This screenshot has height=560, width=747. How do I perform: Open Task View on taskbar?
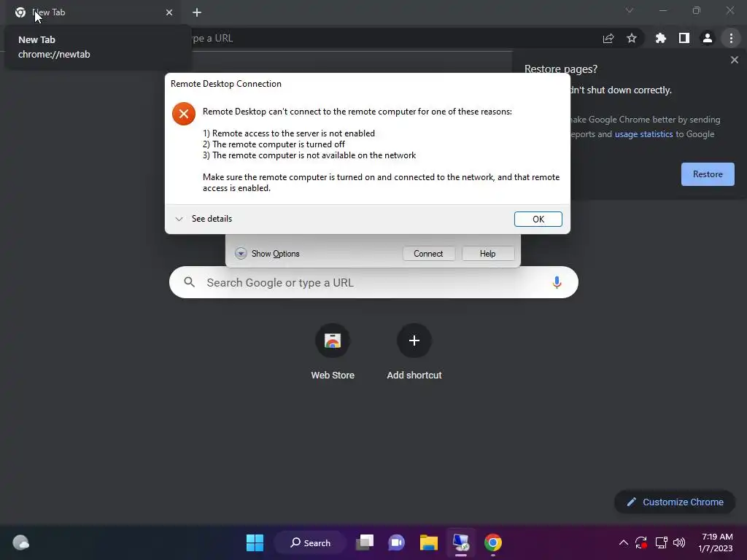pos(365,542)
